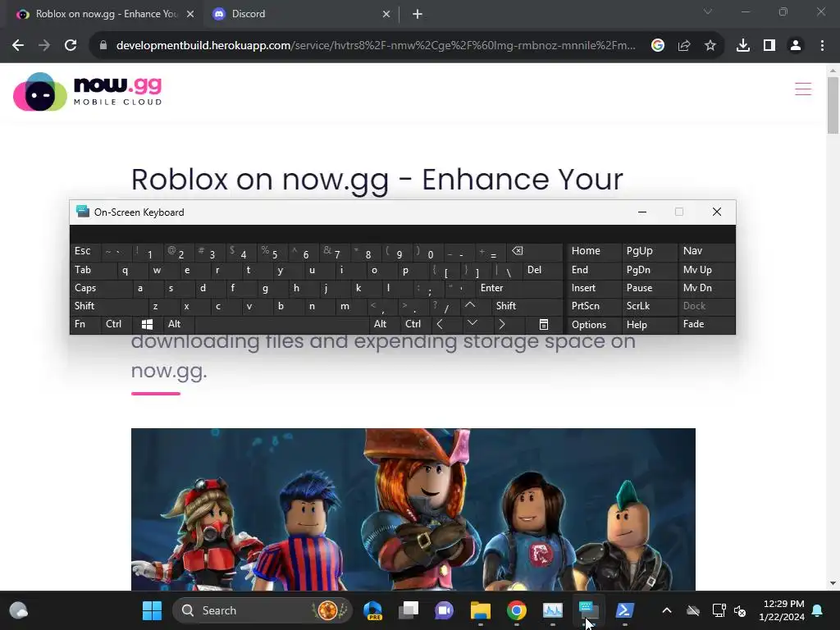Select the Roblox on now.gg tab
This screenshot has width=840, height=630.
pos(106,14)
